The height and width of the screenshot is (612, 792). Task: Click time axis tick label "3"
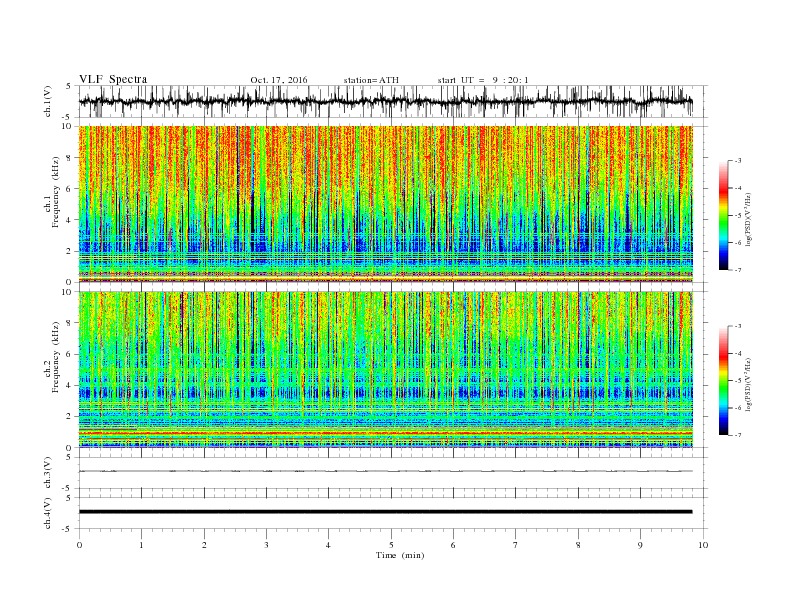266,545
